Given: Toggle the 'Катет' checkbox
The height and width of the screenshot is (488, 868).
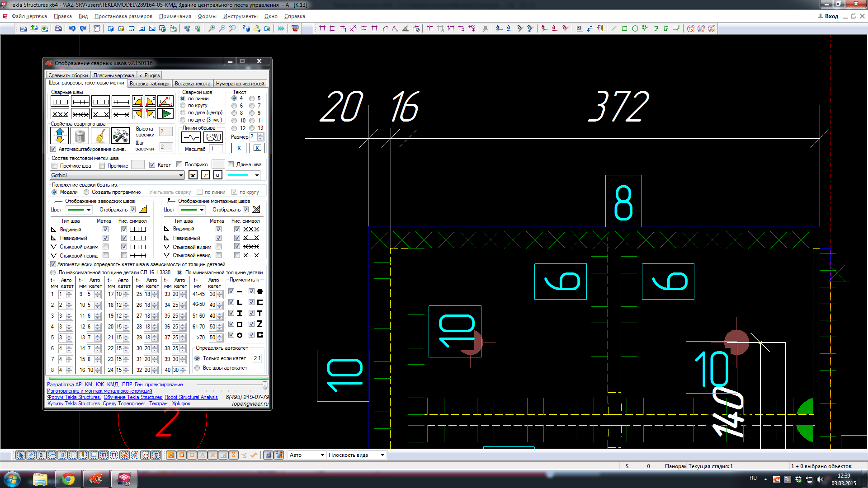Looking at the screenshot, I should coord(152,165).
